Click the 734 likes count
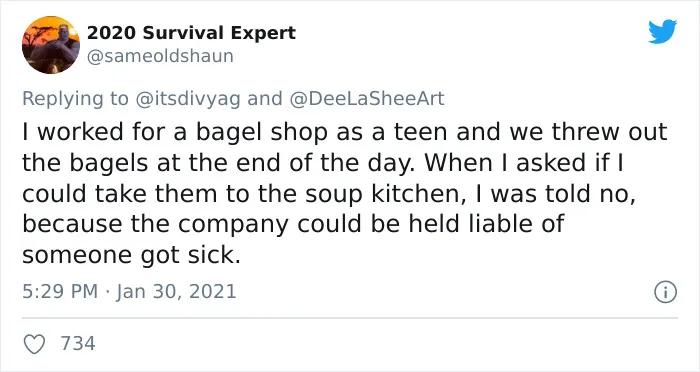The width and height of the screenshot is (700, 372). [78, 344]
